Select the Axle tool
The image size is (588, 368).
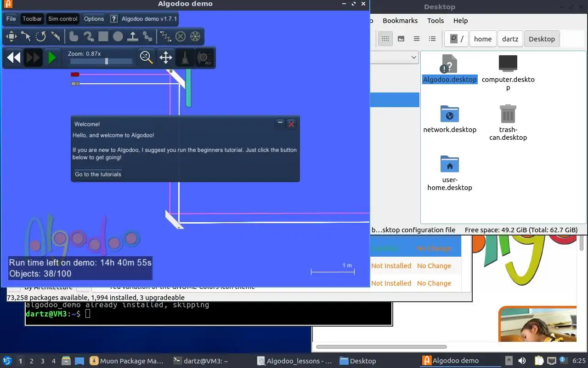tap(195, 36)
